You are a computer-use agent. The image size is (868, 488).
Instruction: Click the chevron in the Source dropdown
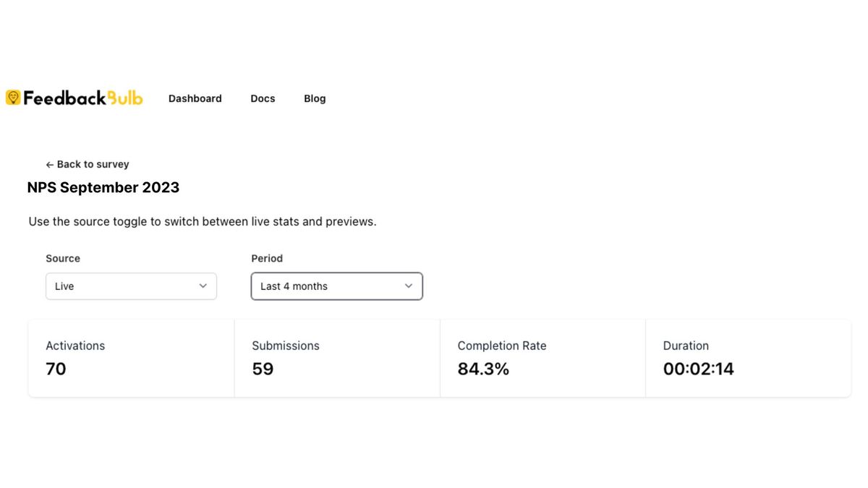tap(203, 286)
